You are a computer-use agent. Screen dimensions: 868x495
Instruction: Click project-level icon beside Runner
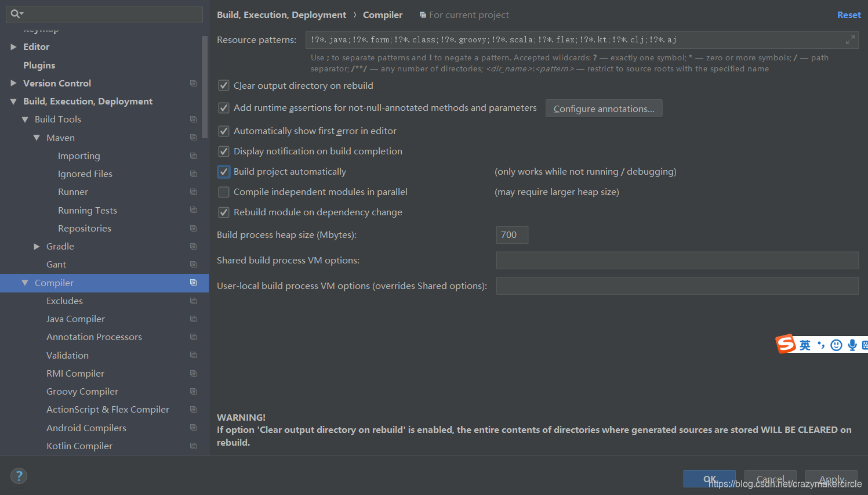pos(194,192)
